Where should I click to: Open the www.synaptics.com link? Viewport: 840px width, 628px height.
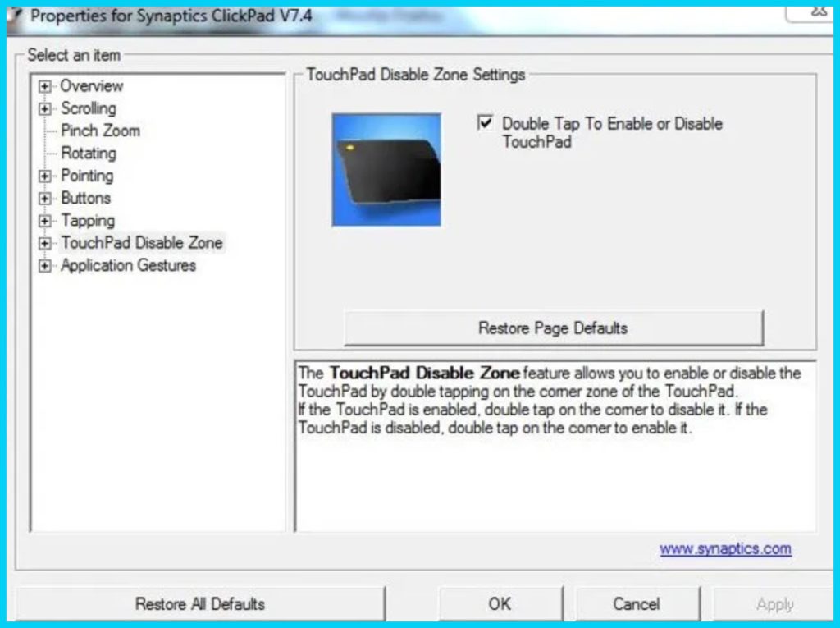click(725, 548)
